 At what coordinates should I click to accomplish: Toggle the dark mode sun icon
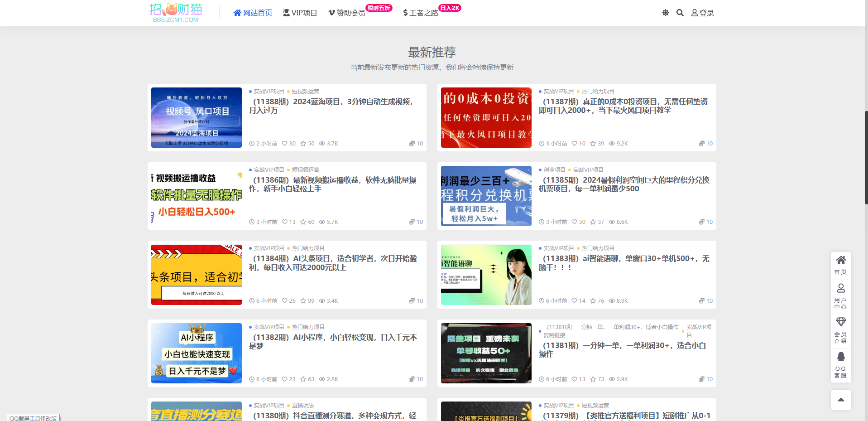point(665,13)
